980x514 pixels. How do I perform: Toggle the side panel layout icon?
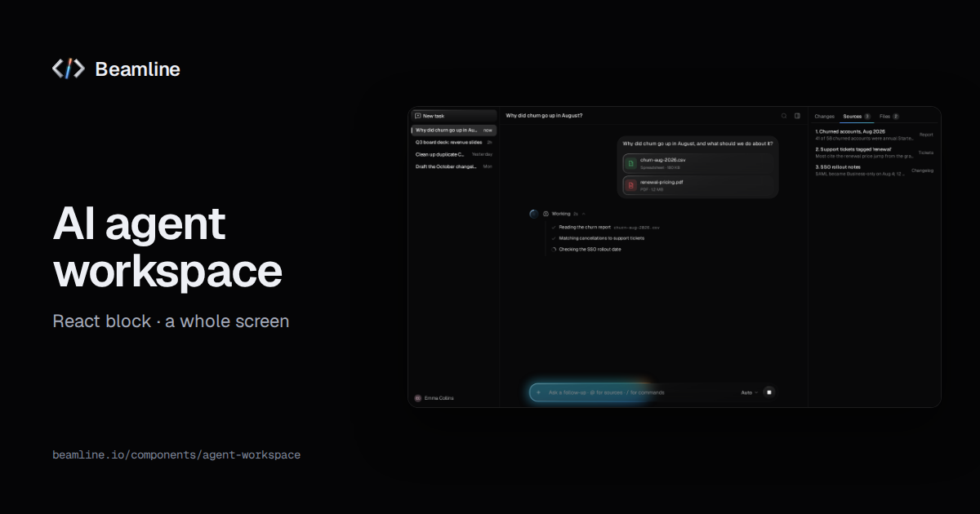(797, 116)
